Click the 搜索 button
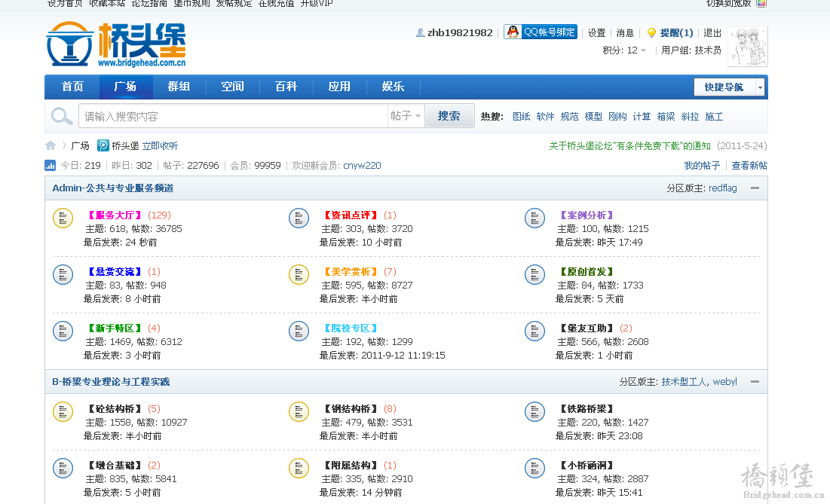The height and width of the screenshot is (504, 830). [449, 116]
